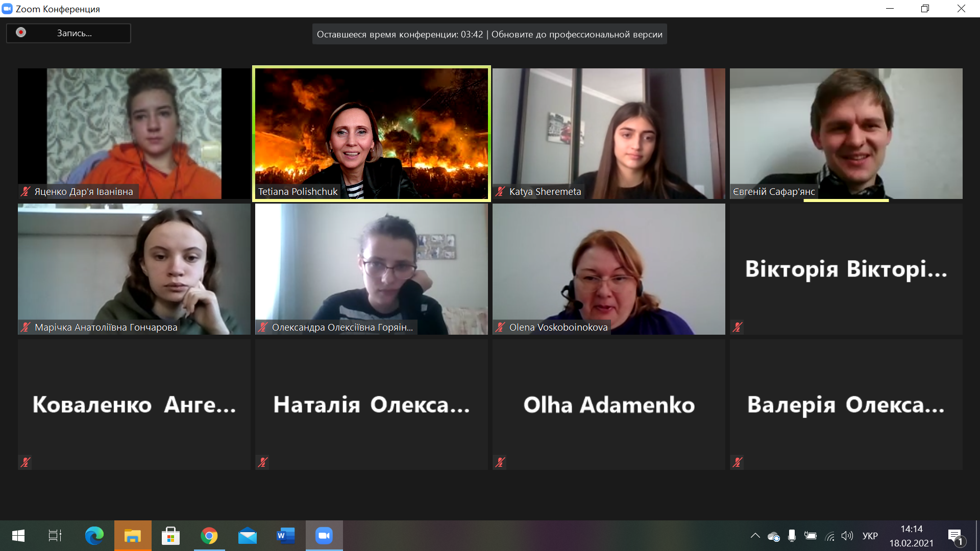Click the red recording indicator icon
The image size is (980, 551).
click(21, 33)
